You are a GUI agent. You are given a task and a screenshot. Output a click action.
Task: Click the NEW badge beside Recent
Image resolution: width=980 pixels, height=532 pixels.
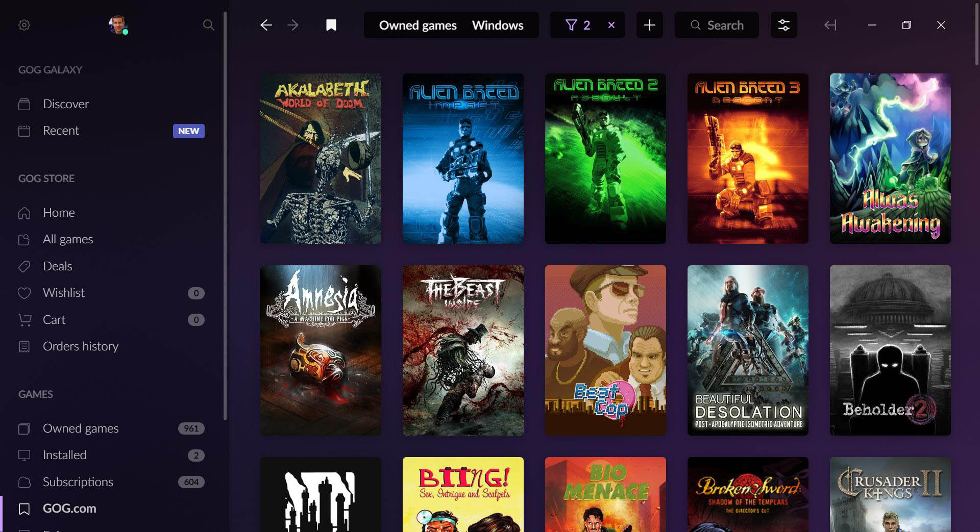[x=188, y=131]
